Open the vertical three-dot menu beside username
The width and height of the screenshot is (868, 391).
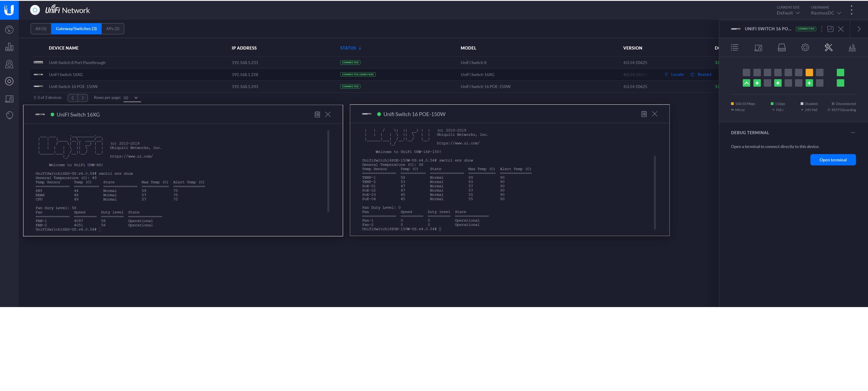pos(851,10)
